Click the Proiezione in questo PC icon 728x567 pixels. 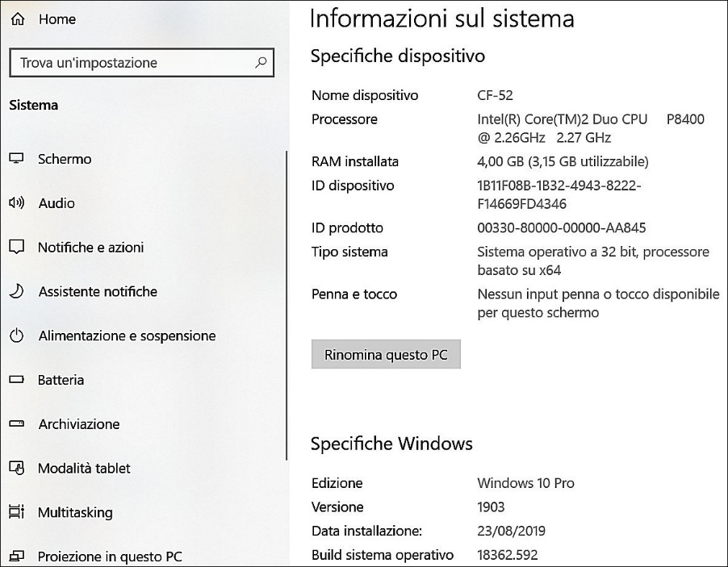tap(16, 557)
